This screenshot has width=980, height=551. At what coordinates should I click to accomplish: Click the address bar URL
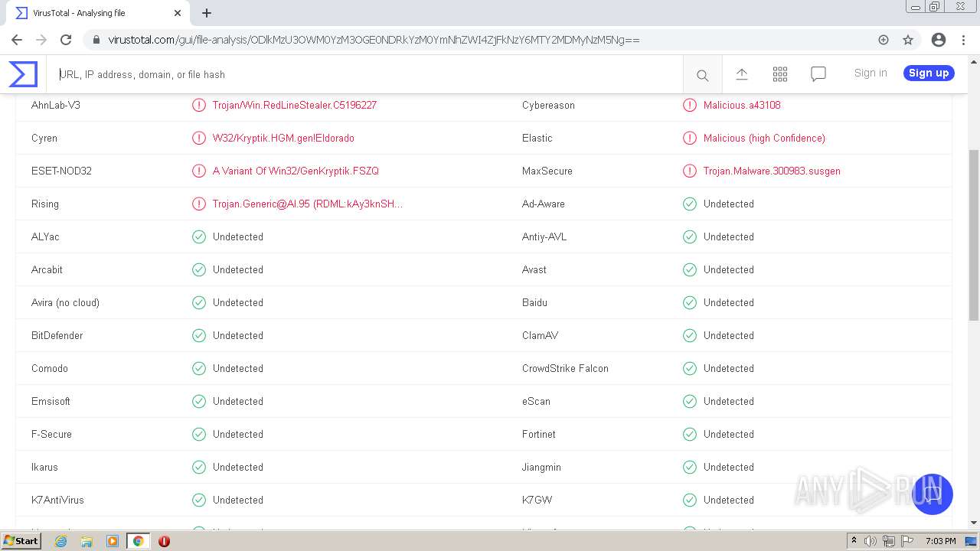pos(374,40)
